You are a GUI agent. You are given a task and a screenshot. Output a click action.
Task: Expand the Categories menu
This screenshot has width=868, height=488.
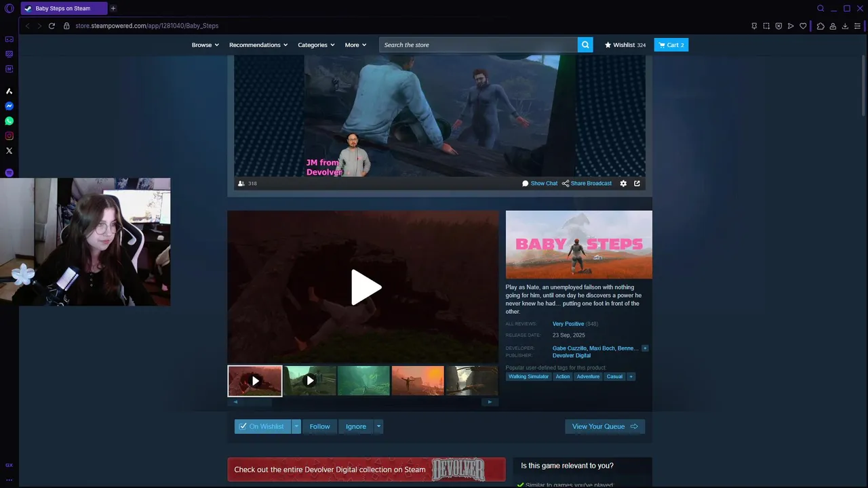click(x=316, y=45)
